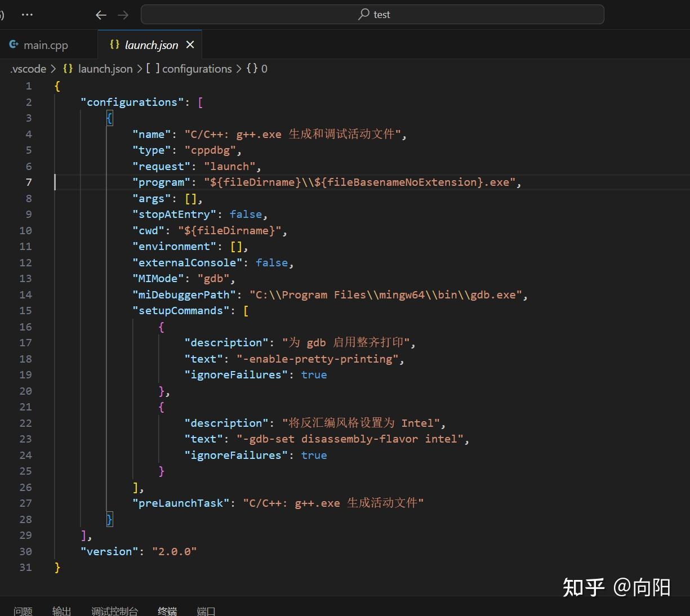
Task: Click line number 7 in the gutter
Action: pos(28,182)
